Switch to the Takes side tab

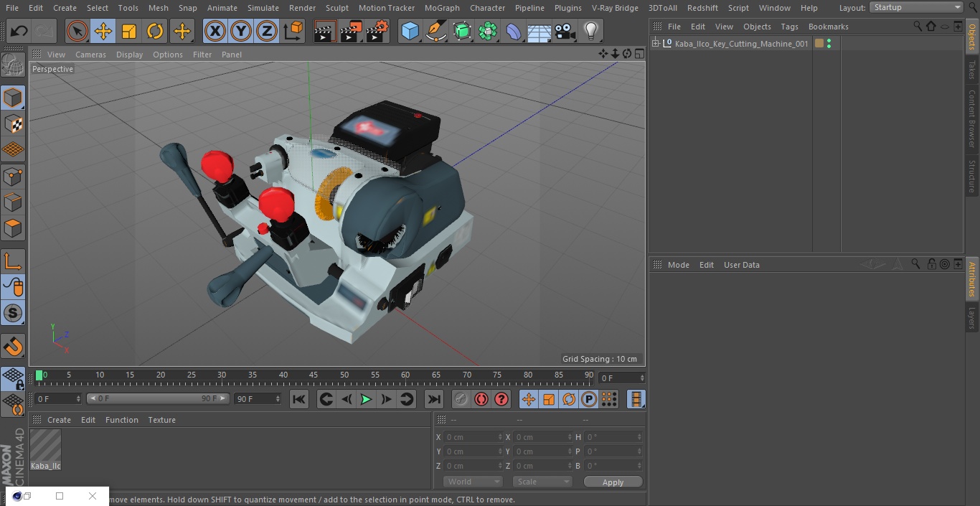972,70
